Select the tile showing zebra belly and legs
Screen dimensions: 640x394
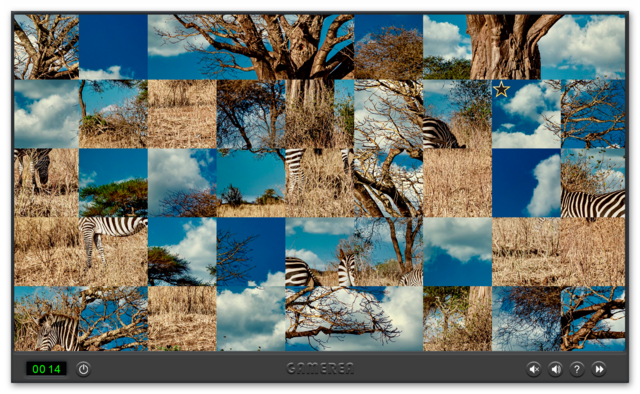click(x=113, y=252)
